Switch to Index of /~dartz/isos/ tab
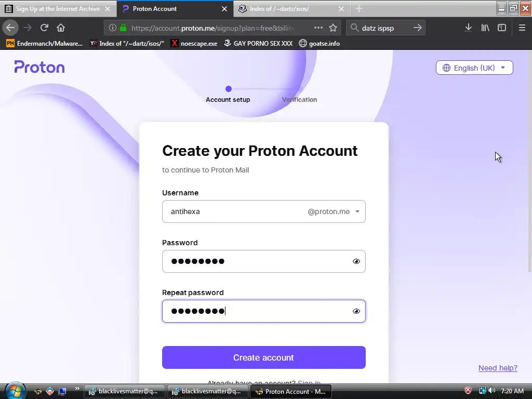The width and height of the screenshot is (532, 399). coord(292,9)
